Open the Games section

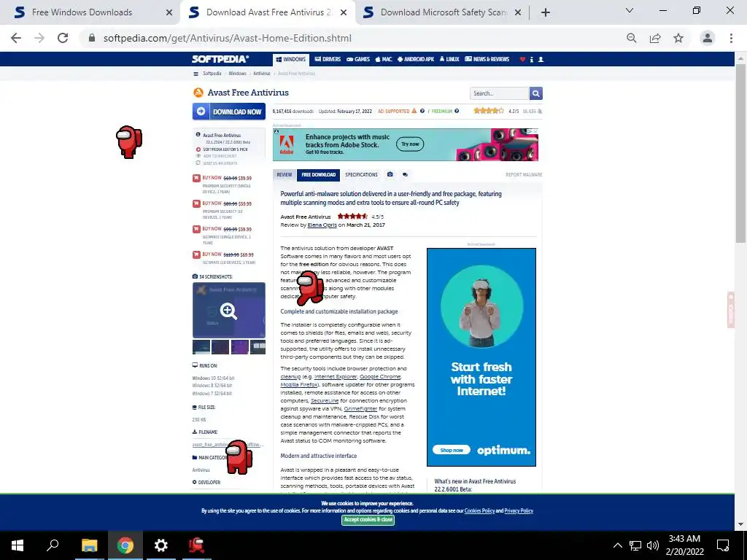click(x=358, y=60)
